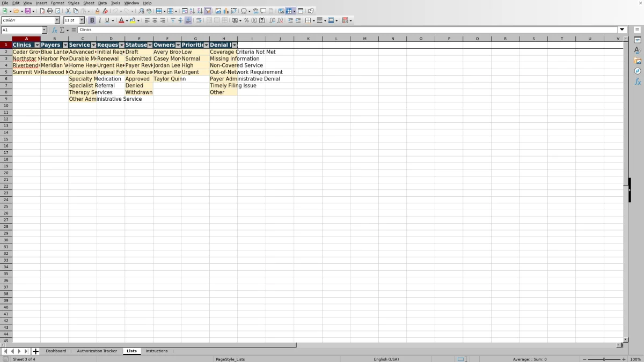Click the Insert Comment icon

coord(264,11)
